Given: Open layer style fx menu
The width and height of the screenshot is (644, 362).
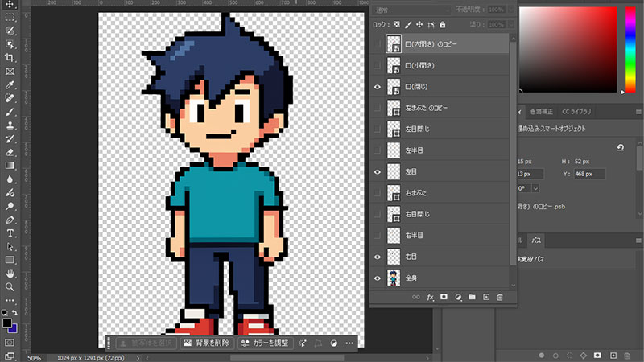Looking at the screenshot, I should (430, 297).
